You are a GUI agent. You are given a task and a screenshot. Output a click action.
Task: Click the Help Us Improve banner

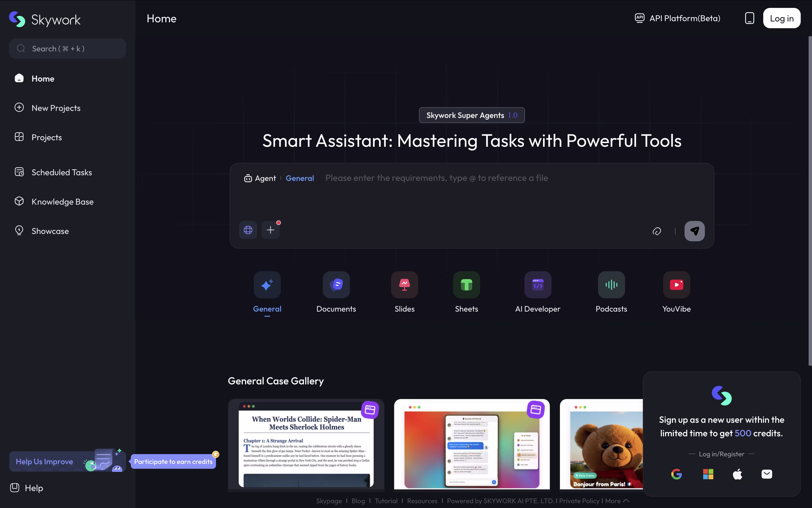pyautogui.click(x=68, y=461)
